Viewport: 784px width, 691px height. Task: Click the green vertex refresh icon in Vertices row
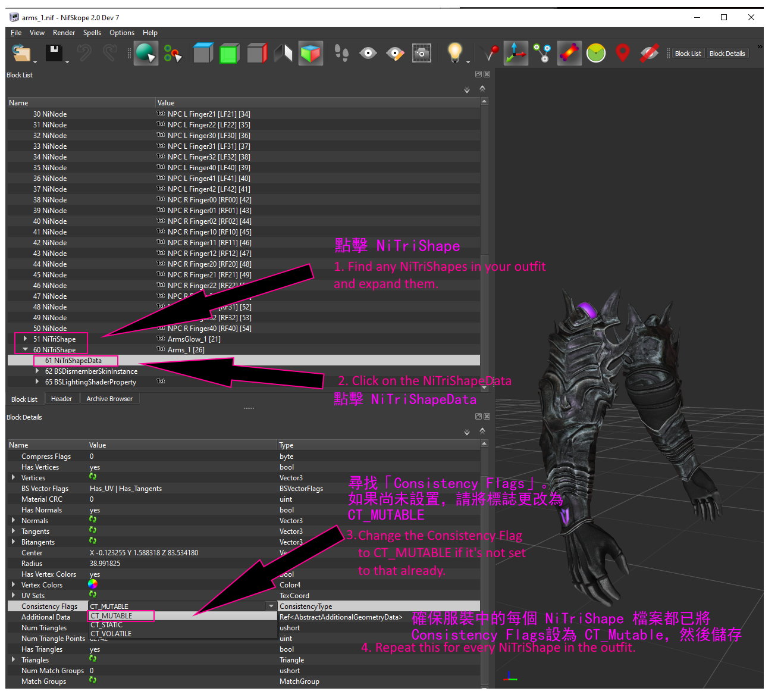tap(93, 477)
